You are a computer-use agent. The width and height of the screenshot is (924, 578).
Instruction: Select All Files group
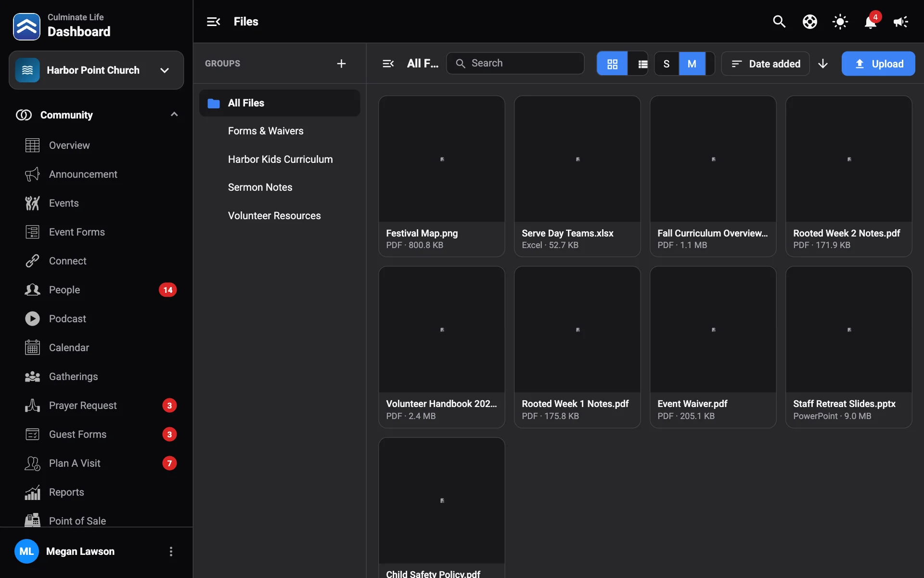pos(280,103)
